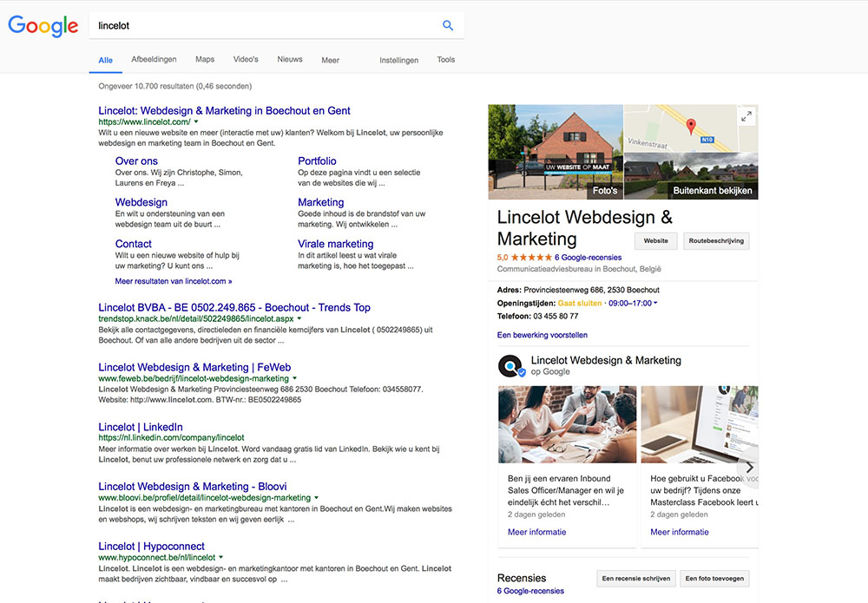
Task: Click address 'Provinciesteenweg 686, 2530 Boechout'
Action: click(591, 290)
